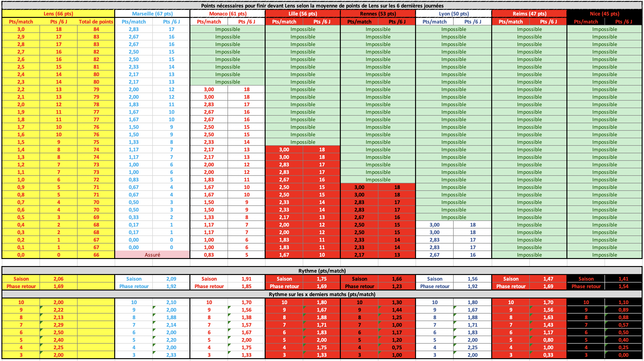Screen dimensions: 644x361
Task: Click Marseille Saison value "2,09"
Action: point(171,279)
